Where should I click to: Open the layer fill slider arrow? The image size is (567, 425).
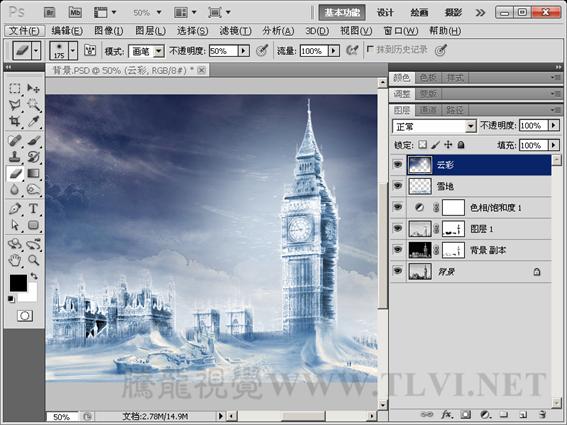tap(554, 145)
